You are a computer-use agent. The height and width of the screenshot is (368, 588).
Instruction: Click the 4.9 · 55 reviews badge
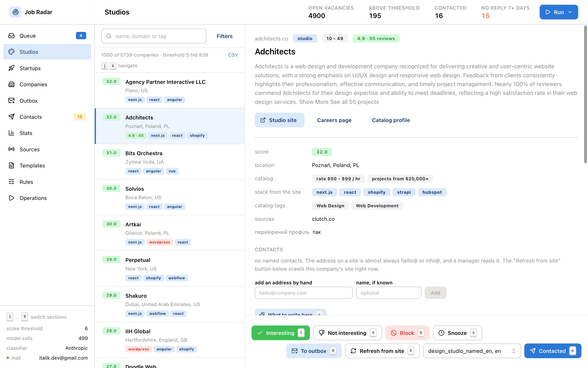376,38
